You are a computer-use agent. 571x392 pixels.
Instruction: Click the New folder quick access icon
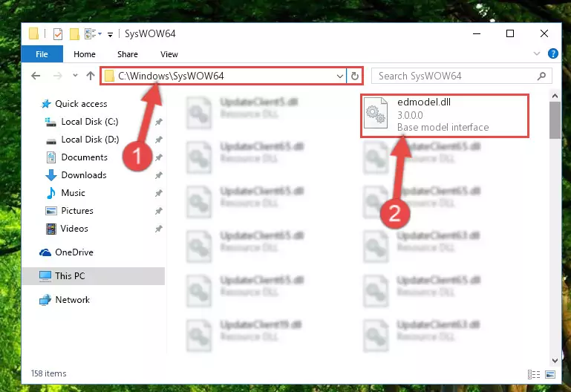click(x=74, y=34)
